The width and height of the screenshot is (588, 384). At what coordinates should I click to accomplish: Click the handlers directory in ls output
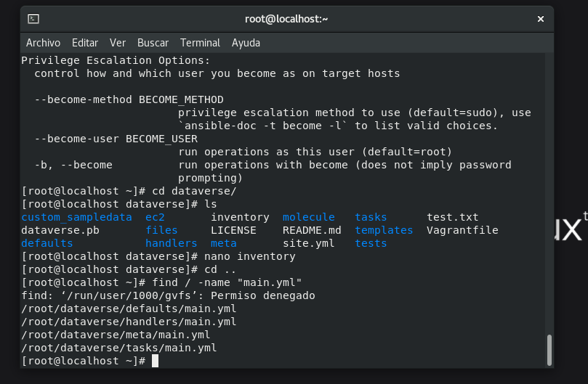point(172,243)
